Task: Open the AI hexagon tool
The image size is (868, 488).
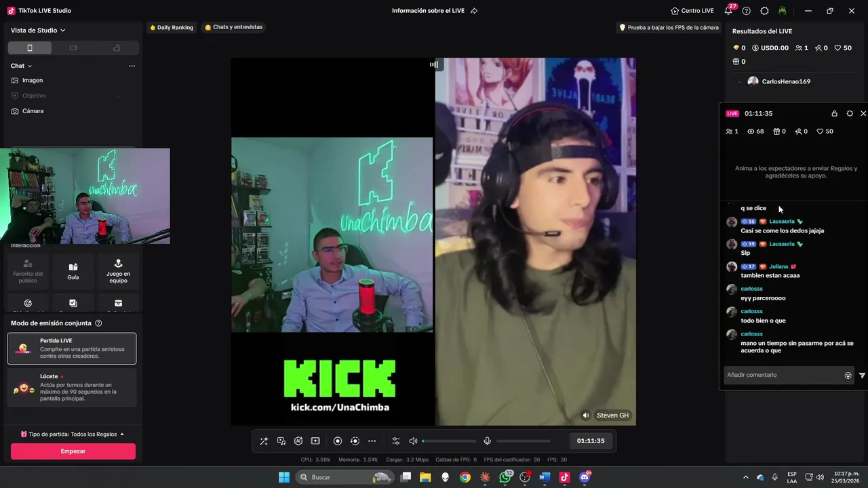Action: [298, 441]
